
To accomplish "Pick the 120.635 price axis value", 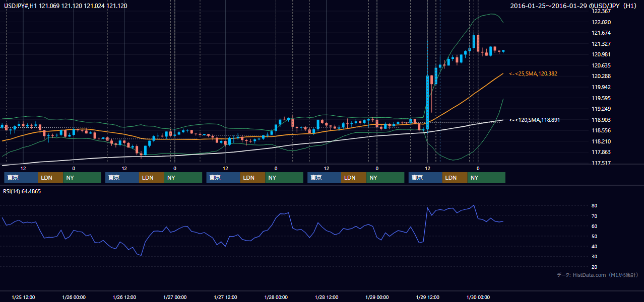I will 602,65.
